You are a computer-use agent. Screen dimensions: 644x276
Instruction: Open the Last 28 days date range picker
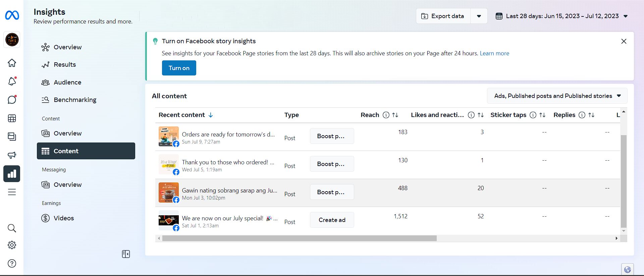[x=562, y=16]
